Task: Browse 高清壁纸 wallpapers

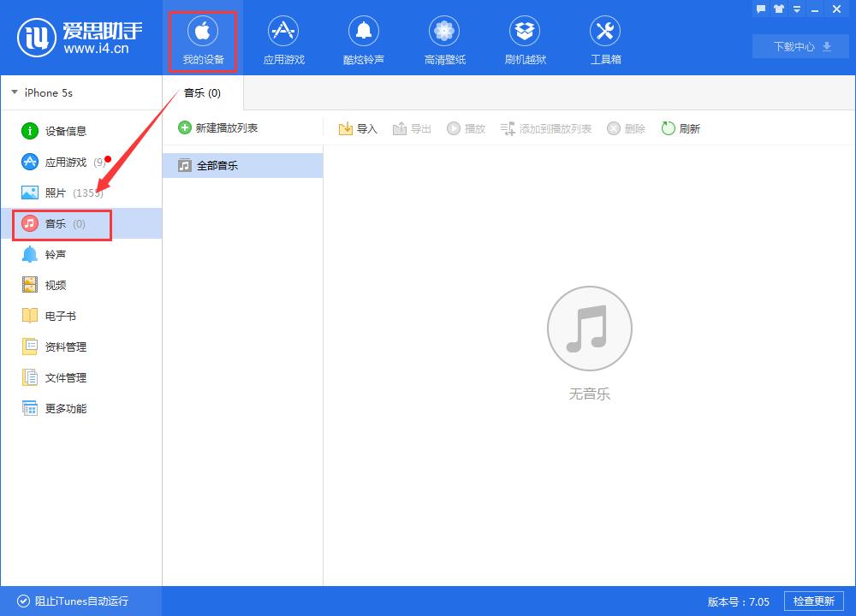Action: [x=443, y=38]
